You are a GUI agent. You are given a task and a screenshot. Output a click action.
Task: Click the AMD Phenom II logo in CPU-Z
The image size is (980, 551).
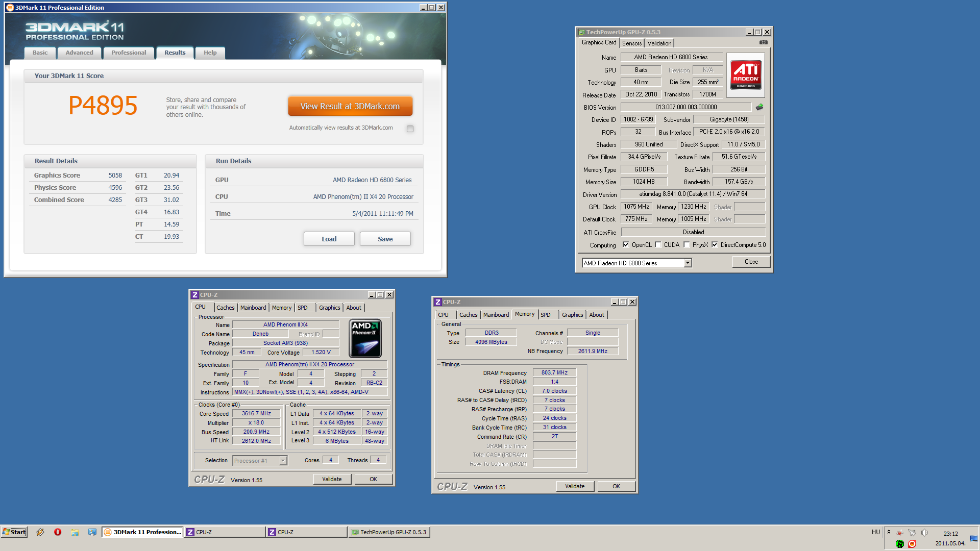(x=365, y=339)
